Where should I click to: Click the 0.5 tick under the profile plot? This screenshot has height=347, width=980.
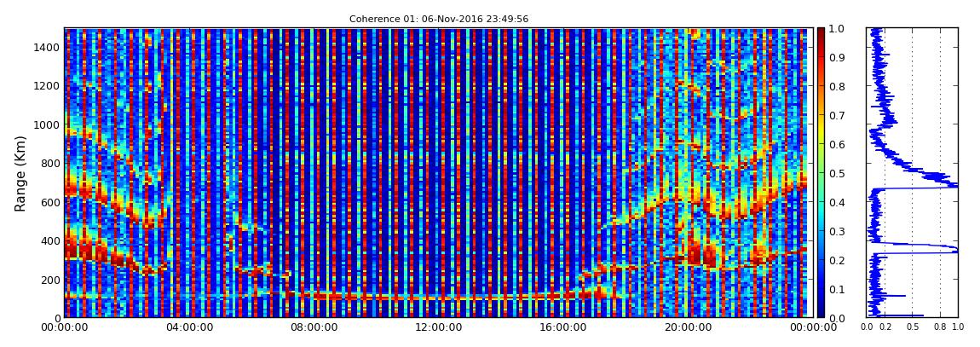click(913, 327)
